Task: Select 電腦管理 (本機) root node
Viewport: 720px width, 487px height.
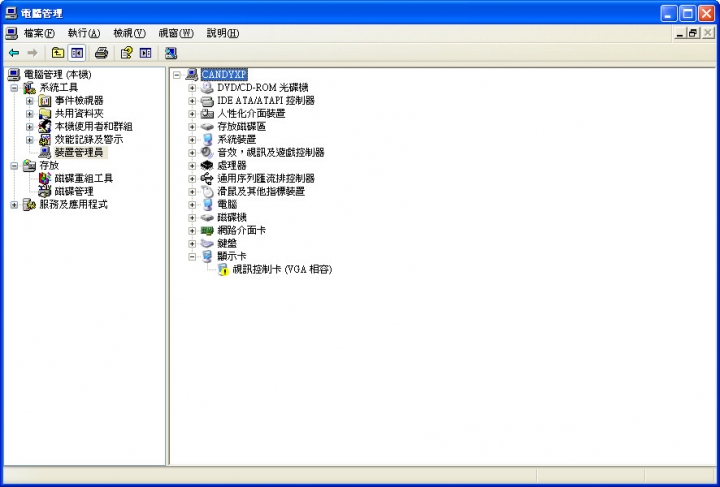Action: [57, 74]
